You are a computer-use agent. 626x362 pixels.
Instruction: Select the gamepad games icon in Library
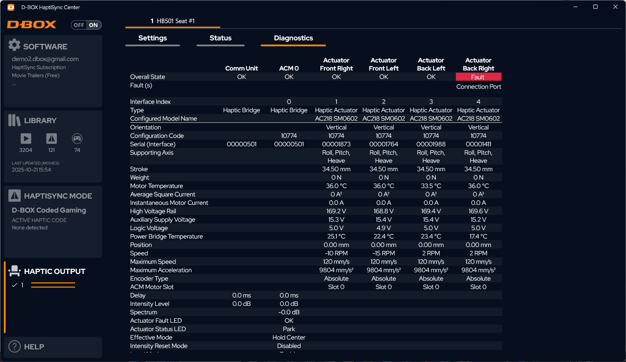pos(77,138)
